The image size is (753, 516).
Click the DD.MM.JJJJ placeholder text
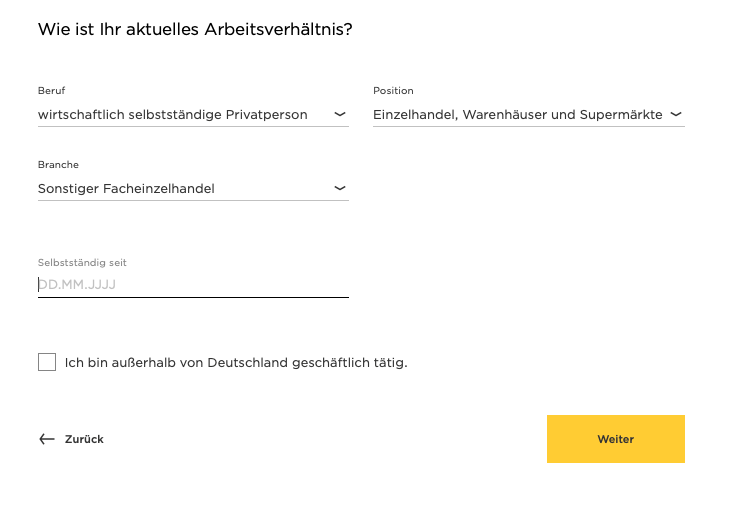click(77, 284)
